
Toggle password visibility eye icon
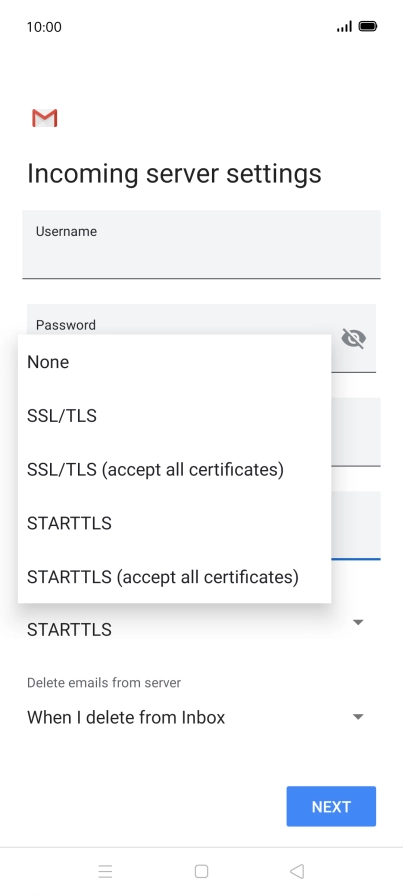point(353,338)
